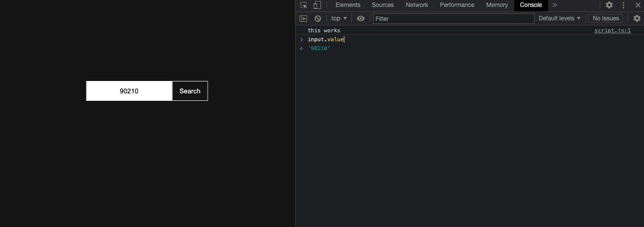The height and width of the screenshot is (227, 644).
Task: Open the Default levels dropdown
Action: coord(560,18)
